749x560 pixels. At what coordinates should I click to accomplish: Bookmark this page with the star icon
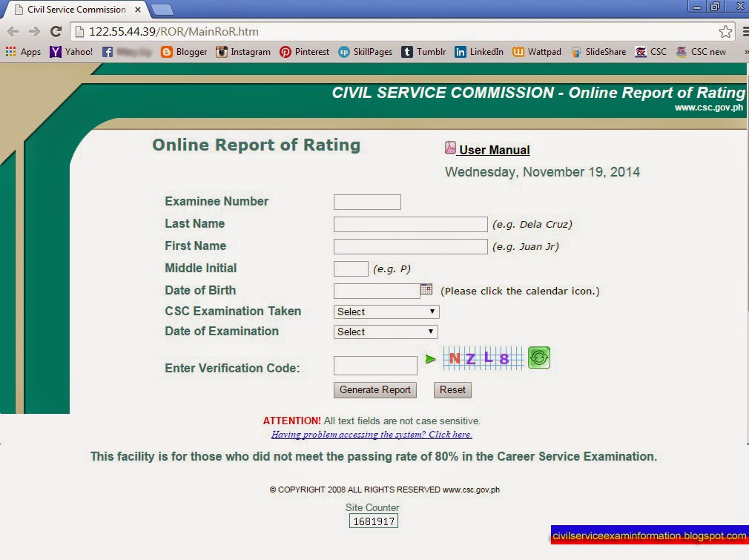(725, 32)
